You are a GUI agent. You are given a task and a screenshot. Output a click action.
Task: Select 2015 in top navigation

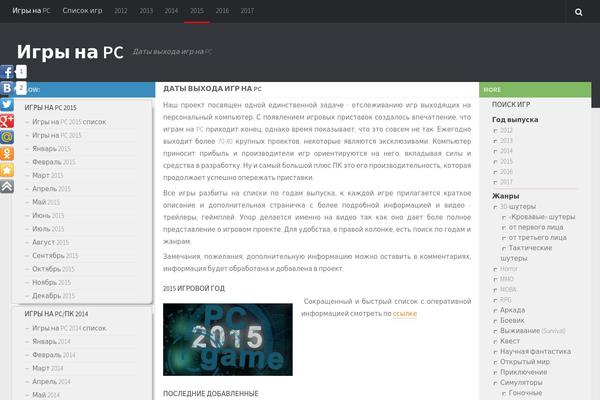197,11
